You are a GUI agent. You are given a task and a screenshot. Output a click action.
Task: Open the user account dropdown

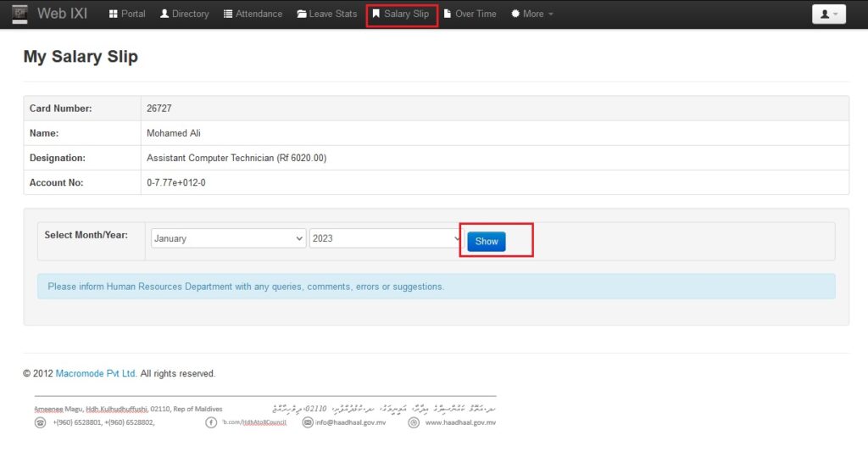[828, 14]
